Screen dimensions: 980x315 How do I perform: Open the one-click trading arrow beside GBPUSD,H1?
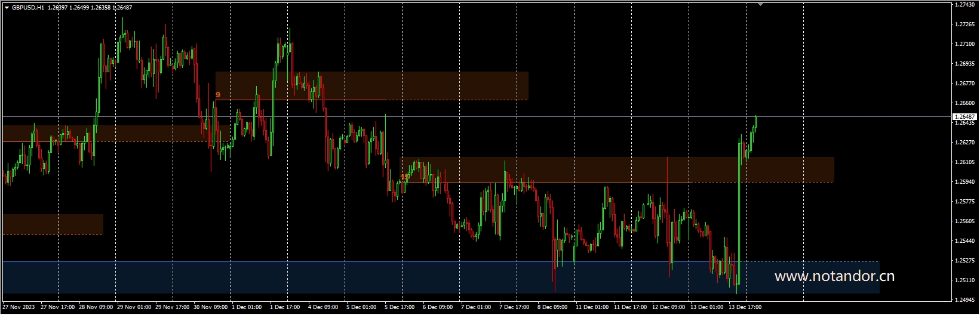[x=7, y=7]
